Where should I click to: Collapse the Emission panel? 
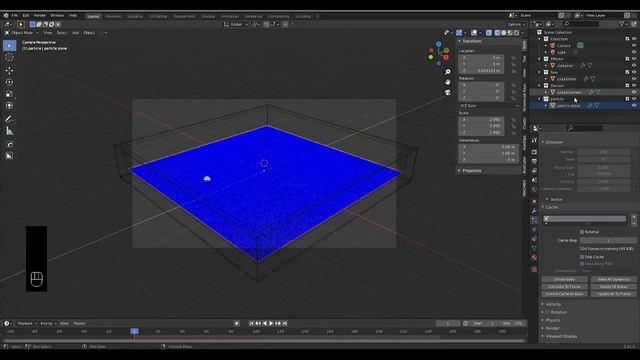pos(554,142)
